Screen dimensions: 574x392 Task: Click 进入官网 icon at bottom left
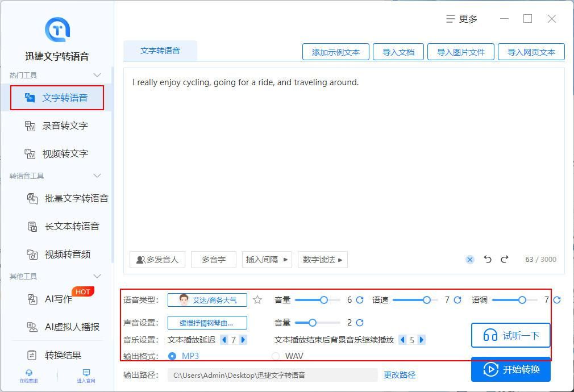[x=86, y=376]
